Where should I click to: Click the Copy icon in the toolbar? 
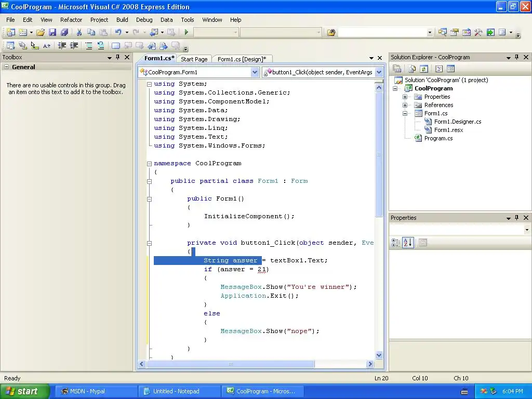(x=91, y=32)
